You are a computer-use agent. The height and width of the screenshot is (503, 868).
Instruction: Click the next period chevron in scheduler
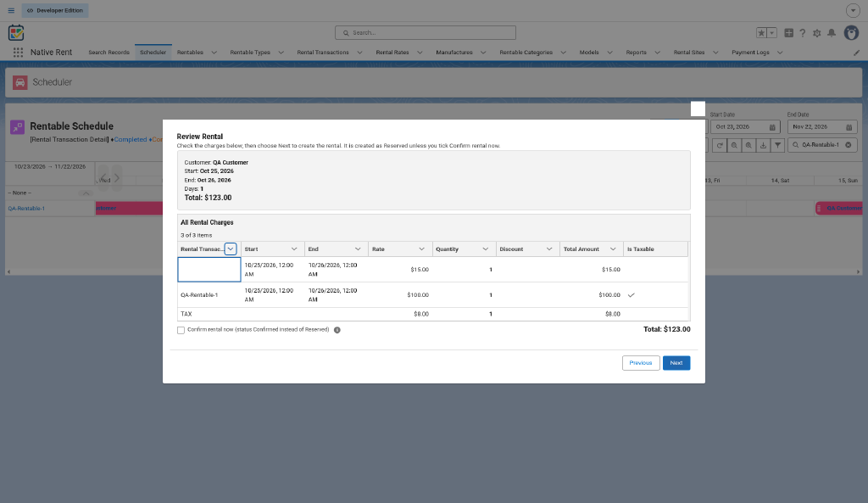click(x=117, y=178)
